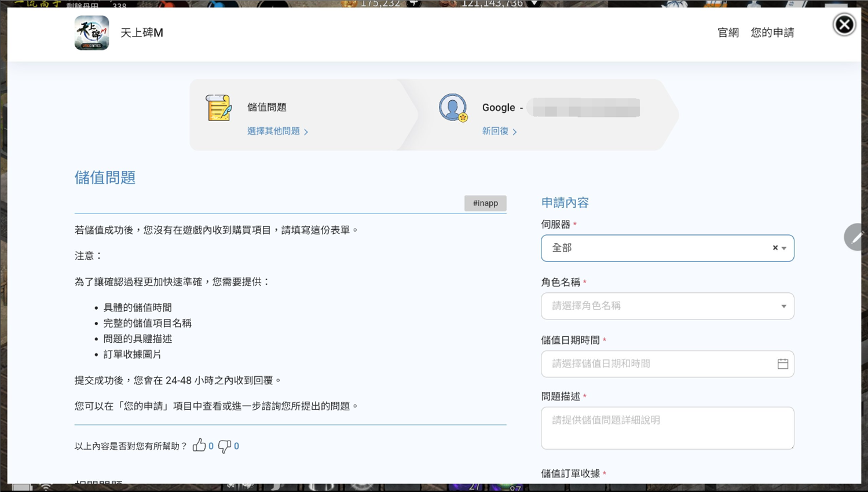Image resolution: width=868 pixels, height=492 pixels.
Task: Click the thumbs down not helpful icon
Action: [224, 446]
